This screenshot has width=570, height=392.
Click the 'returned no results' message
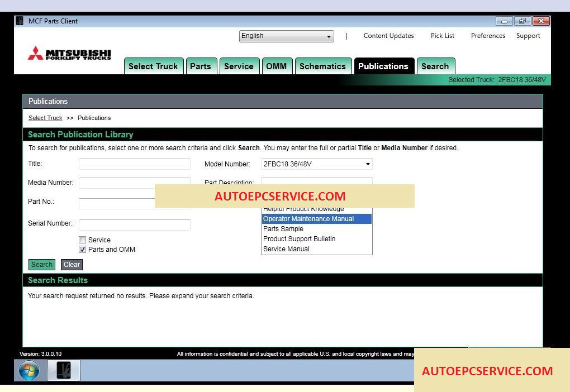pos(141,296)
